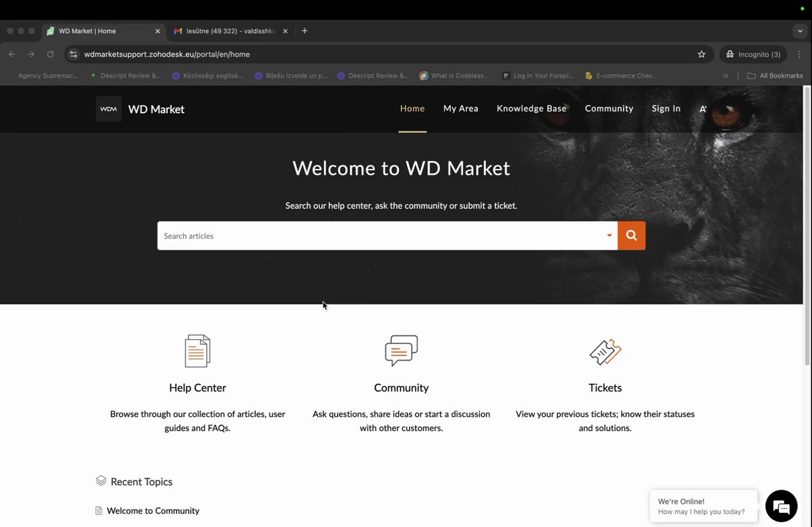This screenshot has height=527, width=812.
Task: Click the WD Market brand name text
Action: tap(156, 109)
